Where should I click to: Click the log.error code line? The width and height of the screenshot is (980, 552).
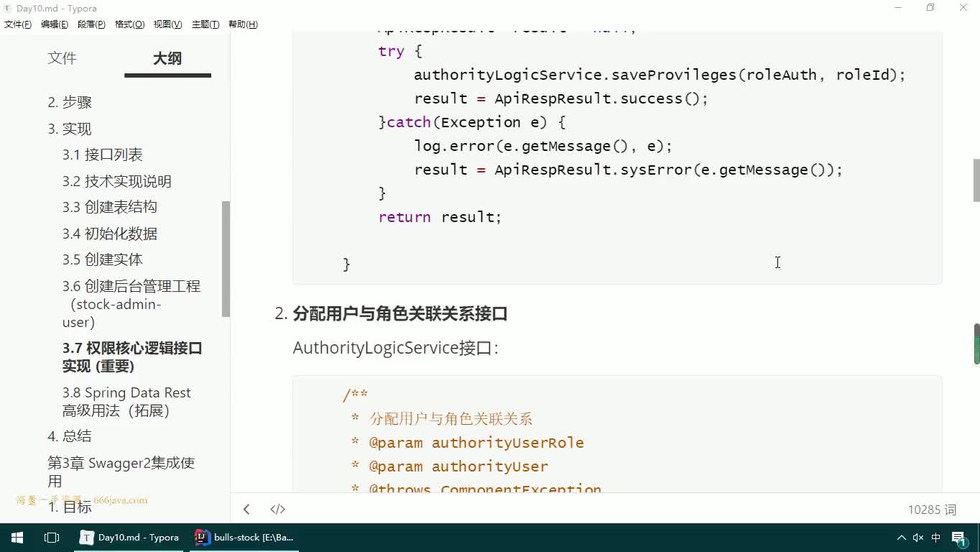[543, 146]
